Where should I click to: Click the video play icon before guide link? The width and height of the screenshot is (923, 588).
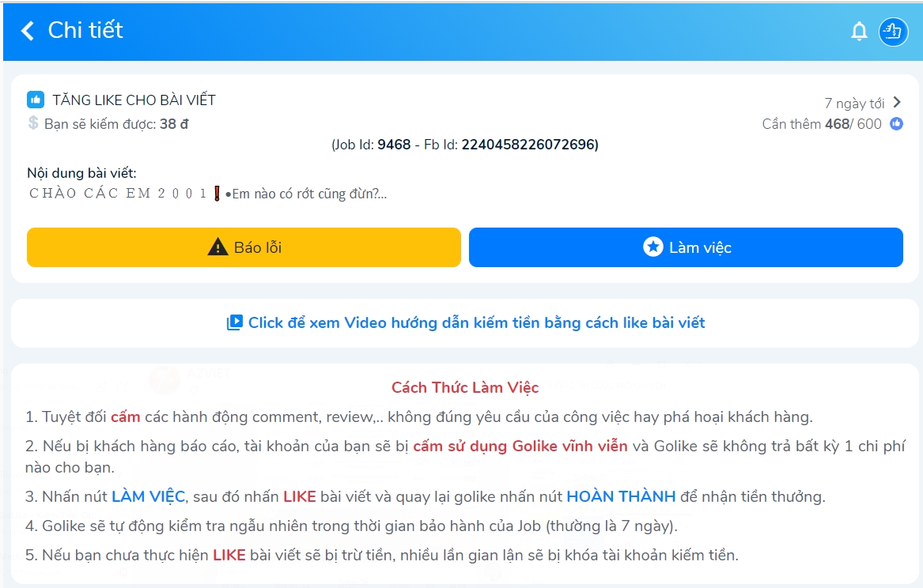pos(234,322)
